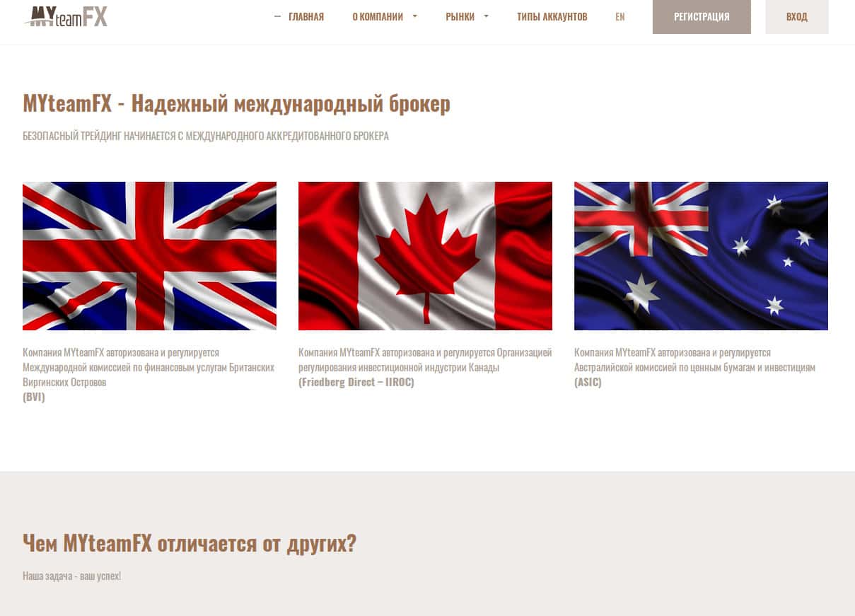
Task: Expand the О КОМПАНИИ dropdown arrow
Action: 414,16
